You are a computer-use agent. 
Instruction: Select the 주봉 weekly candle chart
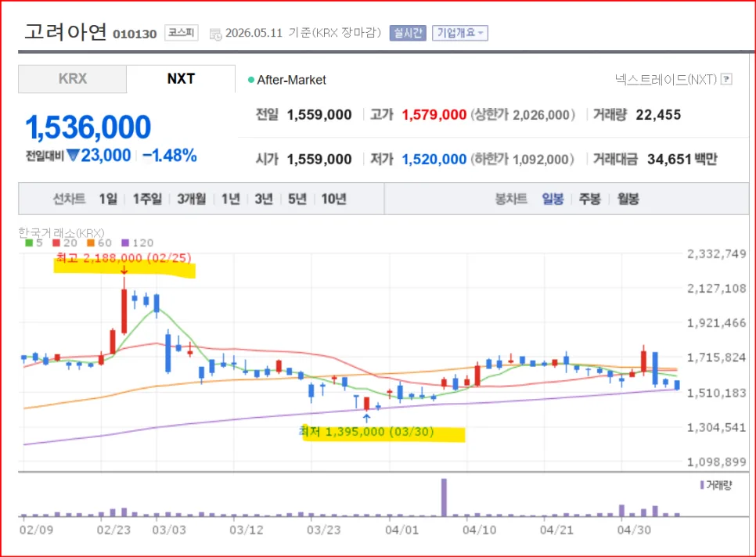click(589, 199)
